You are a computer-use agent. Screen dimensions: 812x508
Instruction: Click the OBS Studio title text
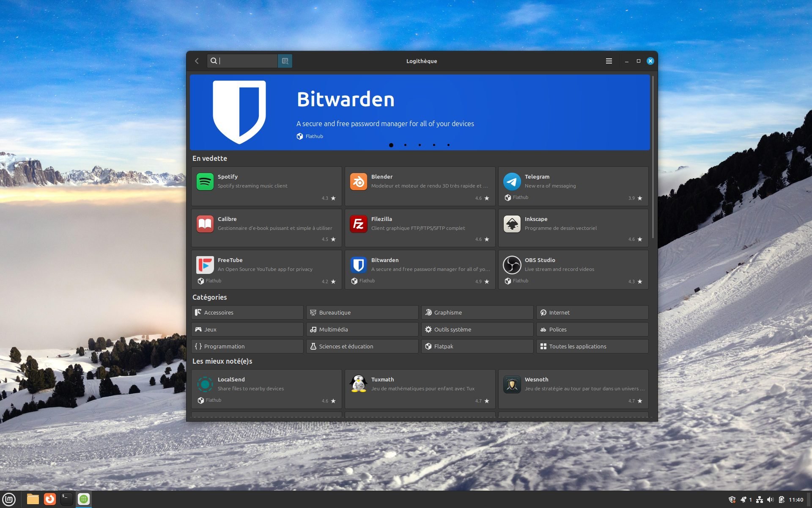tap(540, 260)
